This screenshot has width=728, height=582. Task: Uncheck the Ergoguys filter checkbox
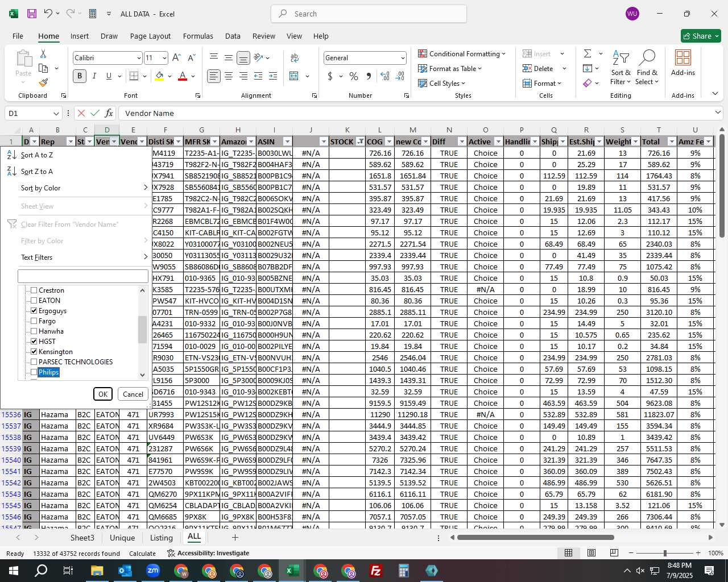(x=34, y=311)
